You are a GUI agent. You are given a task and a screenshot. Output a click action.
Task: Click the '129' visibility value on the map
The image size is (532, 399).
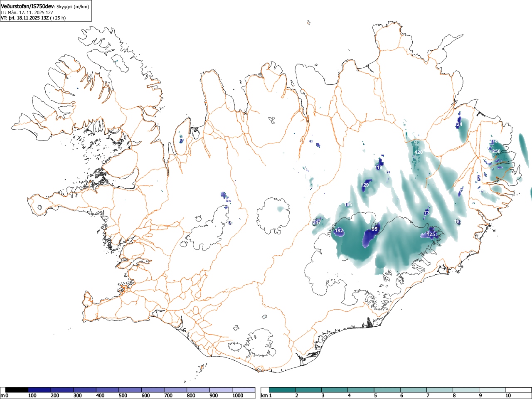click(365, 185)
